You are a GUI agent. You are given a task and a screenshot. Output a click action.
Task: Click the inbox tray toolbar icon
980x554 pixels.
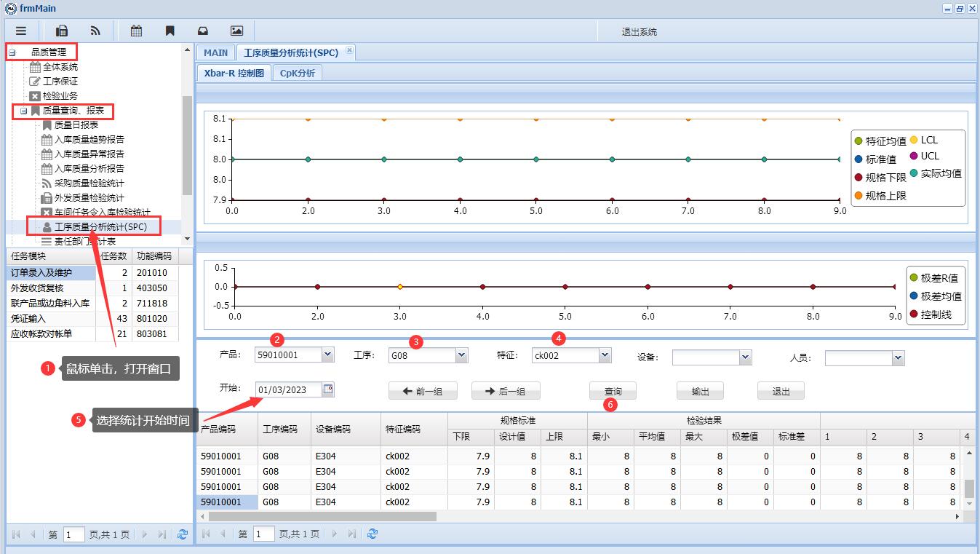203,31
